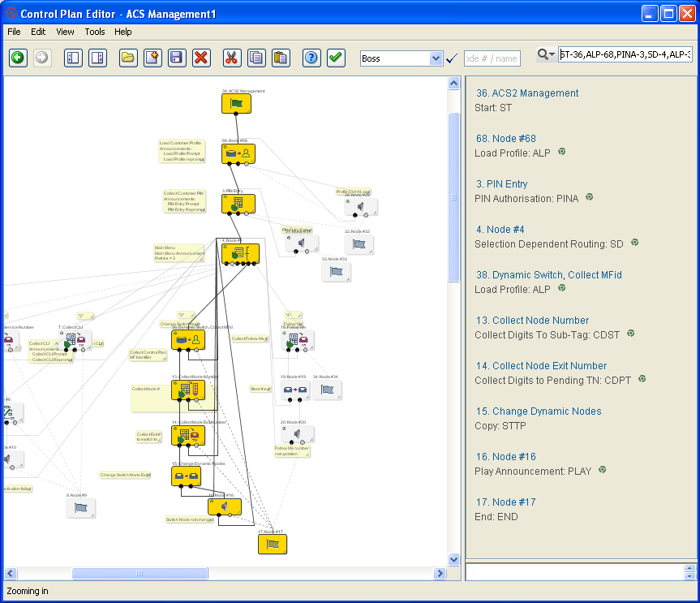700x603 pixels.
Task: Click the canvas scroll down arrow
Action: point(453,559)
